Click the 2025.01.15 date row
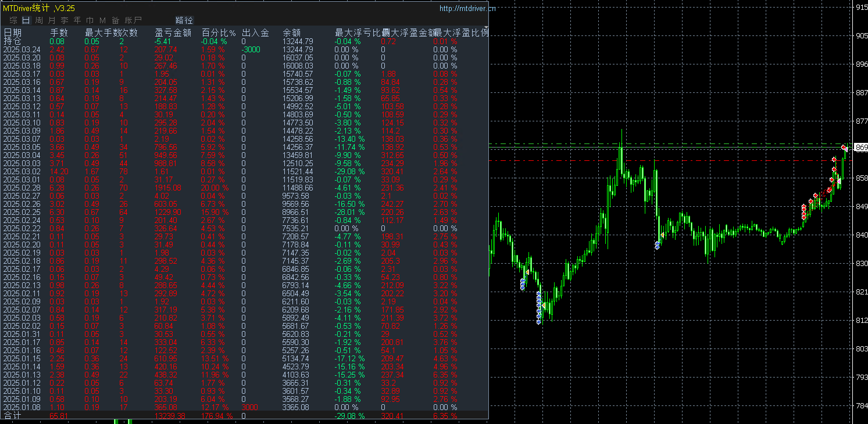 (22, 358)
